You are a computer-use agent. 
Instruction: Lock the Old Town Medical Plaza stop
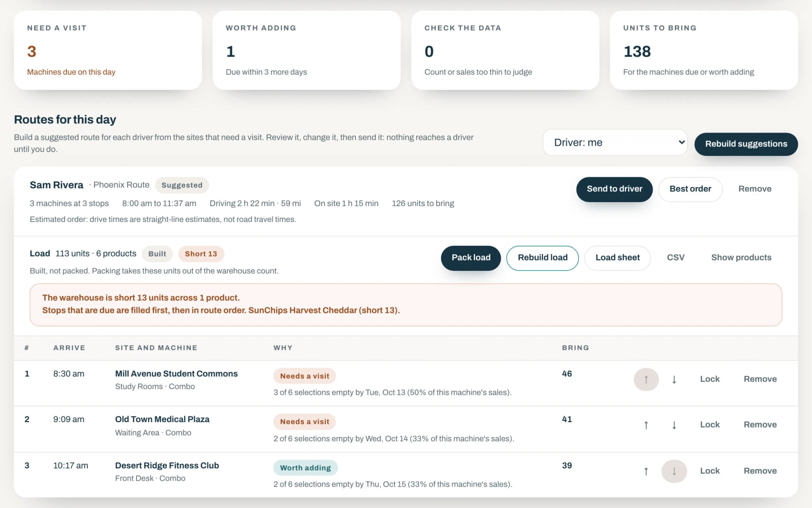709,425
